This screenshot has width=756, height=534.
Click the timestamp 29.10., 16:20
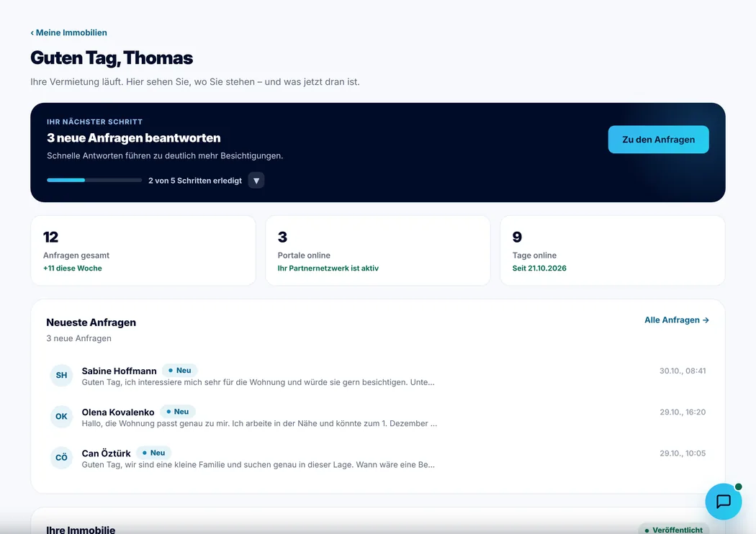point(683,412)
